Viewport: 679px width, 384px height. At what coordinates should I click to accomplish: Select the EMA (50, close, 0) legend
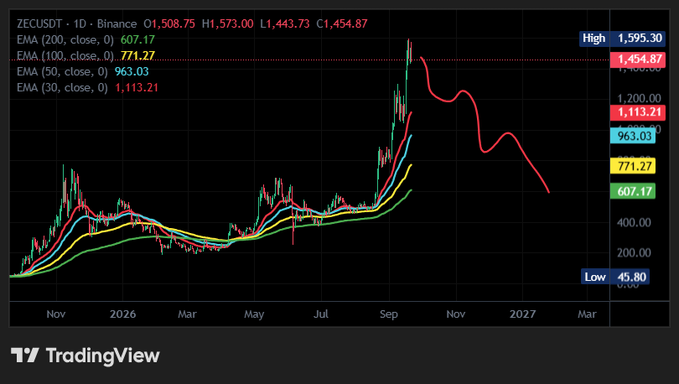point(62,72)
